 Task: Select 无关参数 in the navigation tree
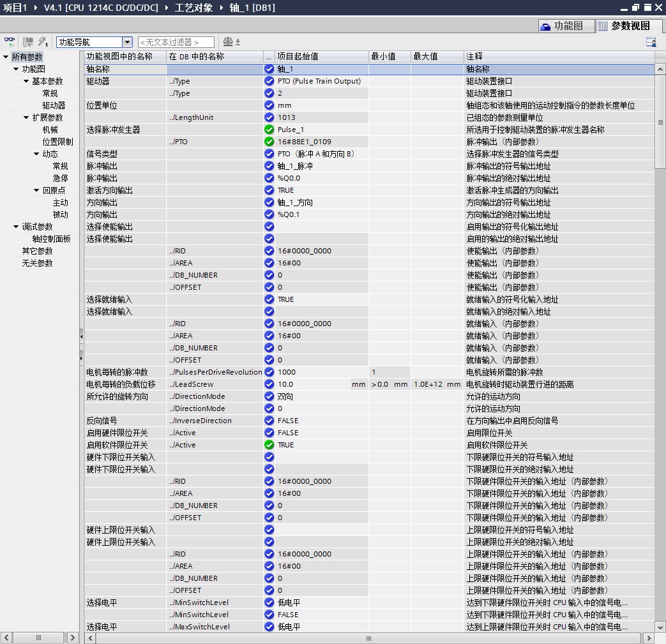point(38,263)
